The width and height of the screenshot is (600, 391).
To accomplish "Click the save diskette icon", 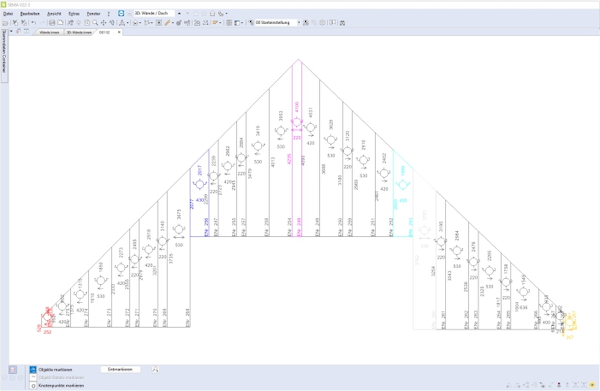I will tap(52, 23).
